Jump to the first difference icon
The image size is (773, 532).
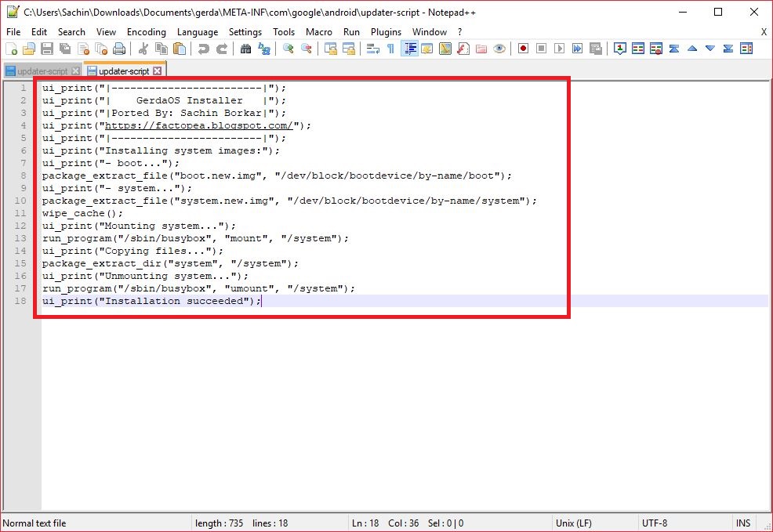[674, 49]
